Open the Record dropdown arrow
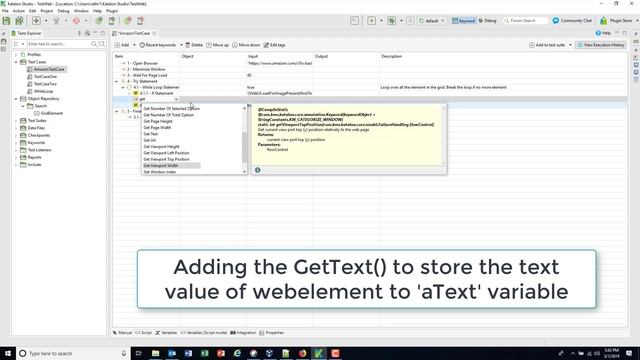The height and width of the screenshot is (360, 640). click(86, 21)
